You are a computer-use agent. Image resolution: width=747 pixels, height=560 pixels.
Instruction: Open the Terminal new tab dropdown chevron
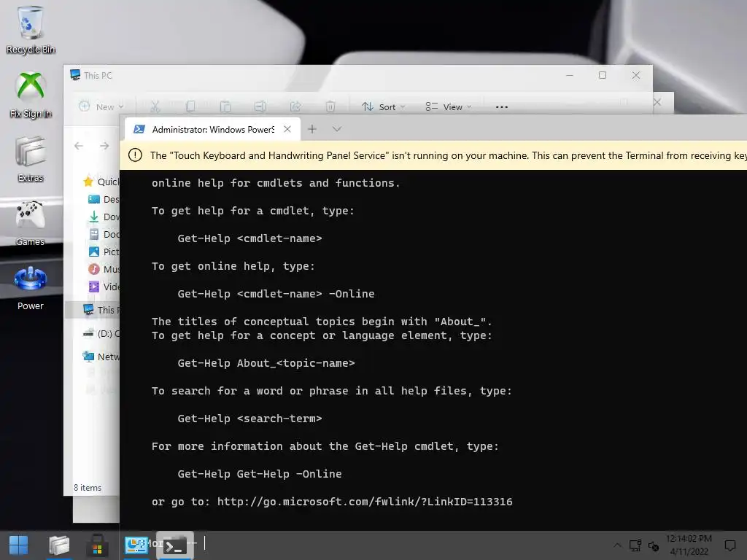click(x=337, y=129)
